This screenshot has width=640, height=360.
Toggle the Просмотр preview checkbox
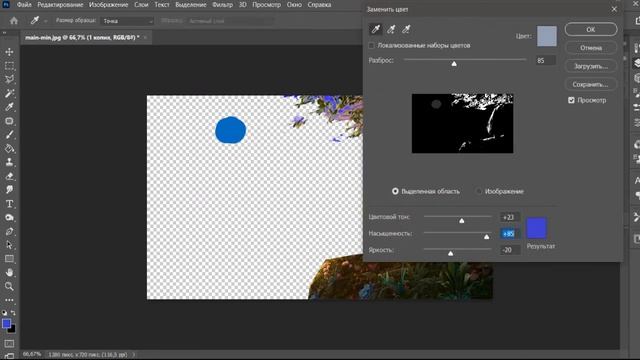[x=571, y=100]
